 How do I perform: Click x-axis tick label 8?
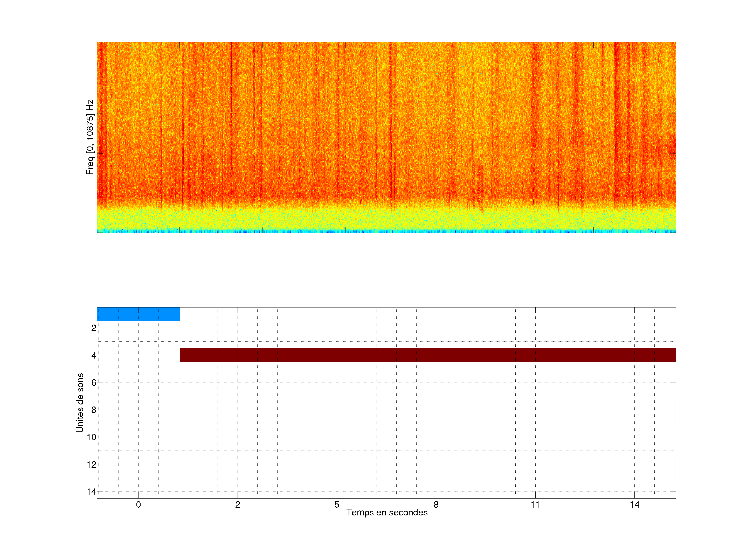436,505
